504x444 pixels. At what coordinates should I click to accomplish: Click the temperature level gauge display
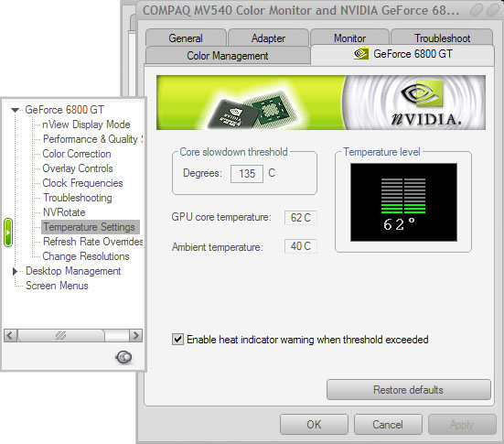click(x=403, y=202)
